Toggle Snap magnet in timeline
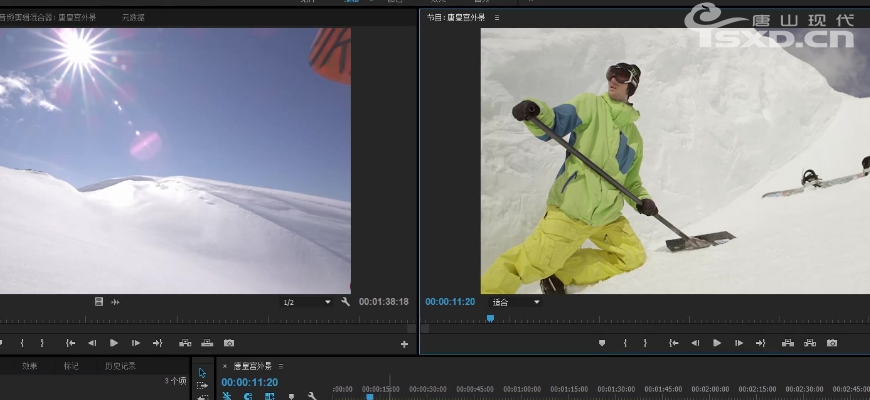The height and width of the screenshot is (400, 870). [248, 396]
